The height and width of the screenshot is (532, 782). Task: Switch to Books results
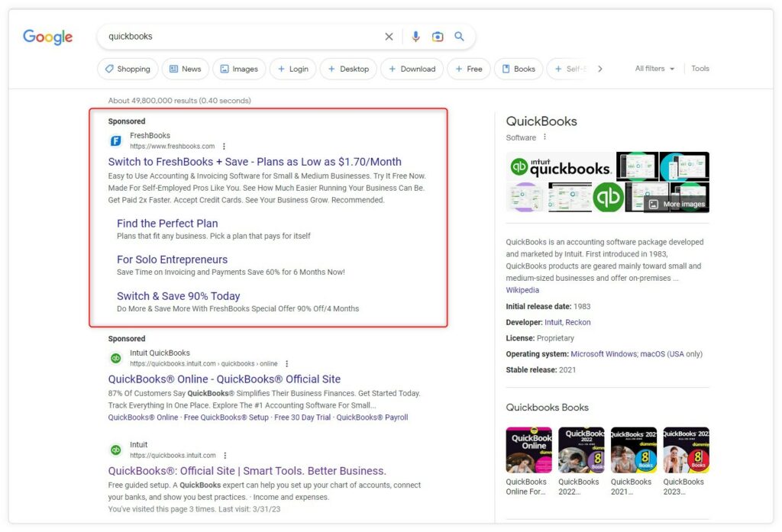pyautogui.click(x=519, y=69)
